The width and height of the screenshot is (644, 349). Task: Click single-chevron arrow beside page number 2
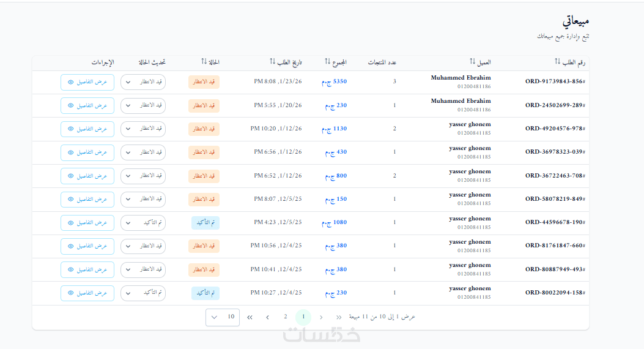click(x=267, y=317)
